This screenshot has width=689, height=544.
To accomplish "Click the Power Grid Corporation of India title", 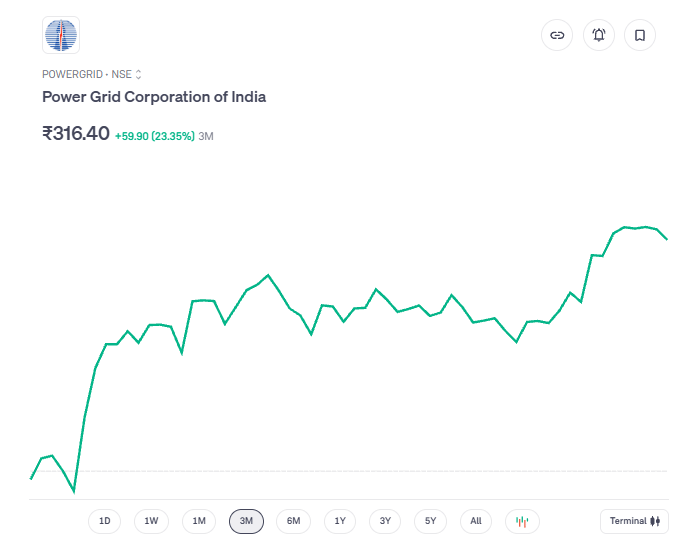I will [154, 97].
